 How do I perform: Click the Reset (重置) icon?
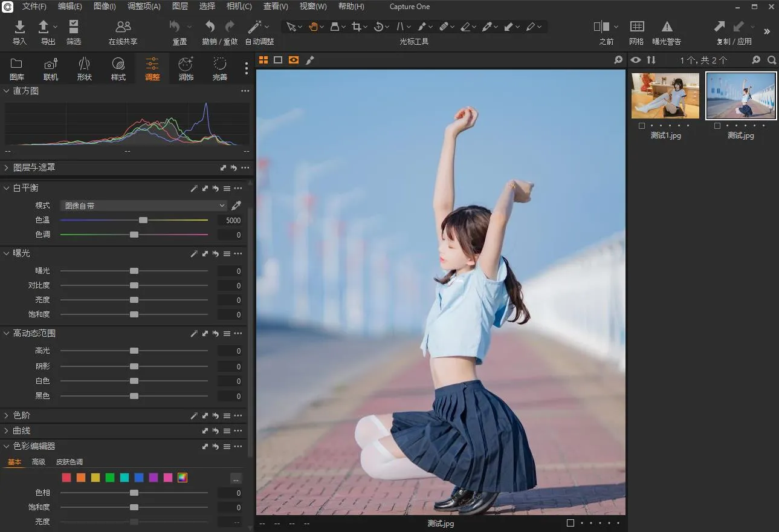pos(175,27)
